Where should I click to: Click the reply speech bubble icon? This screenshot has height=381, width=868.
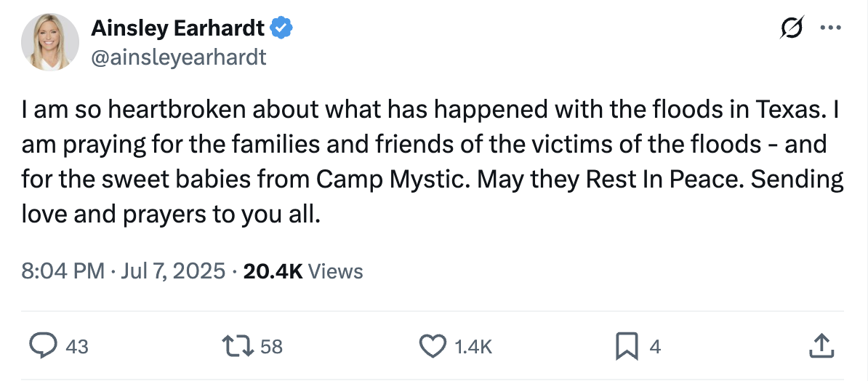click(43, 347)
